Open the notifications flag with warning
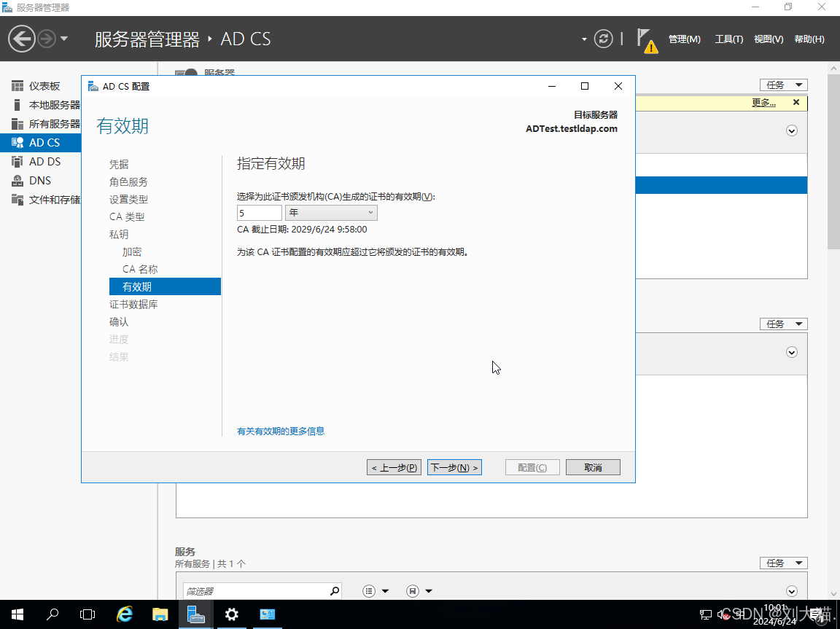 tap(647, 40)
